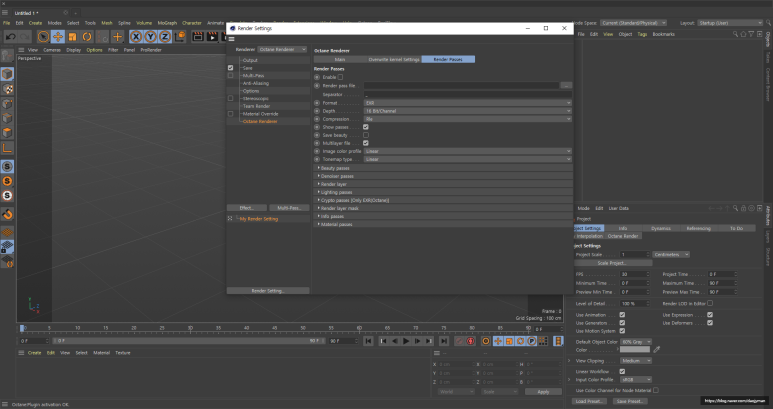773x409 pixels.
Task: Click the Undo arrow icon
Action: click(10, 36)
